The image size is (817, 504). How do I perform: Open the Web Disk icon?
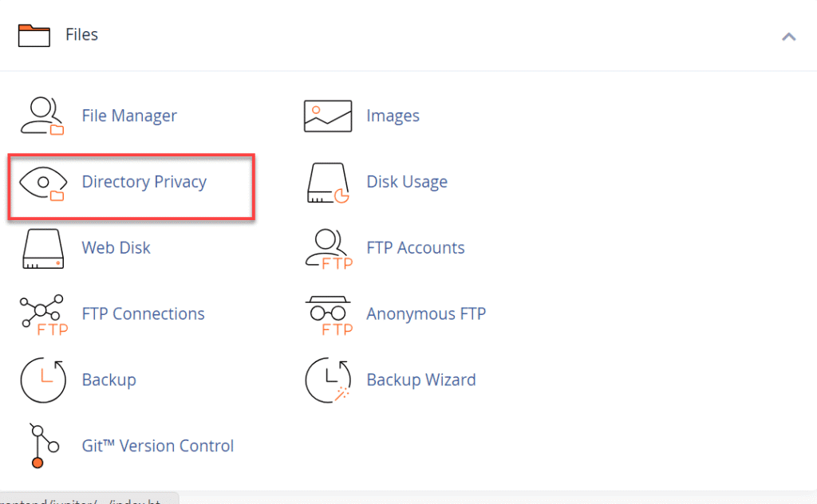(42, 249)
